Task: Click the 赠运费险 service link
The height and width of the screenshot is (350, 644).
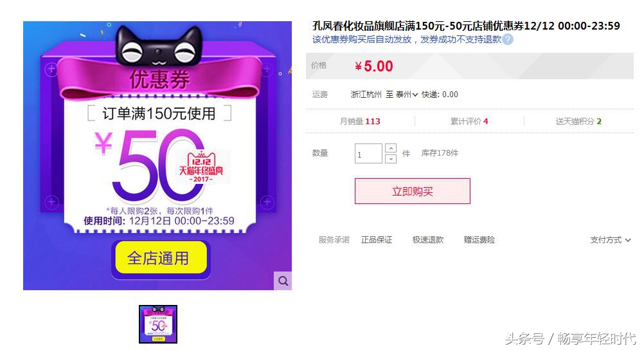Action: (479, 240)
